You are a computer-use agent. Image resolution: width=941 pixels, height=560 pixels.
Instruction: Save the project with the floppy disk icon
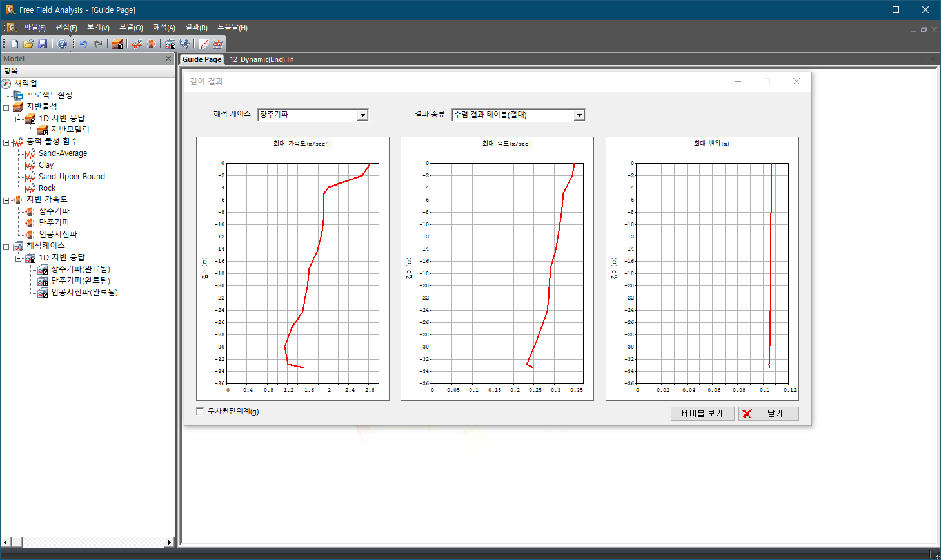click(x=43, y=44)
